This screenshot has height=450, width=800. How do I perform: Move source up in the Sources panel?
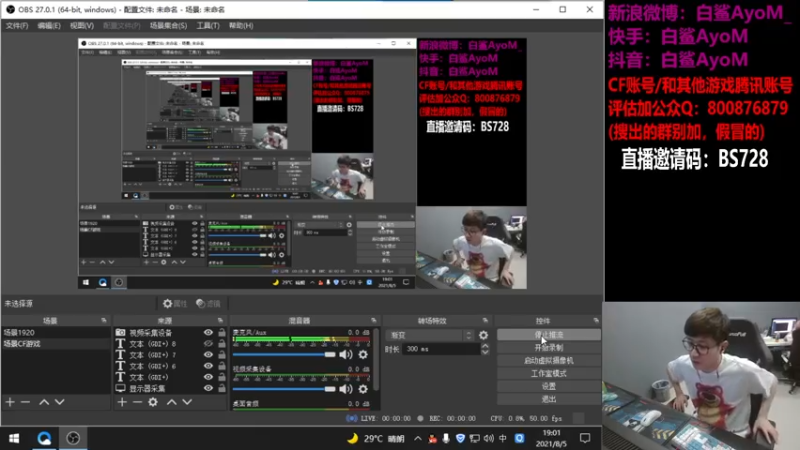(x=171, y=402)
